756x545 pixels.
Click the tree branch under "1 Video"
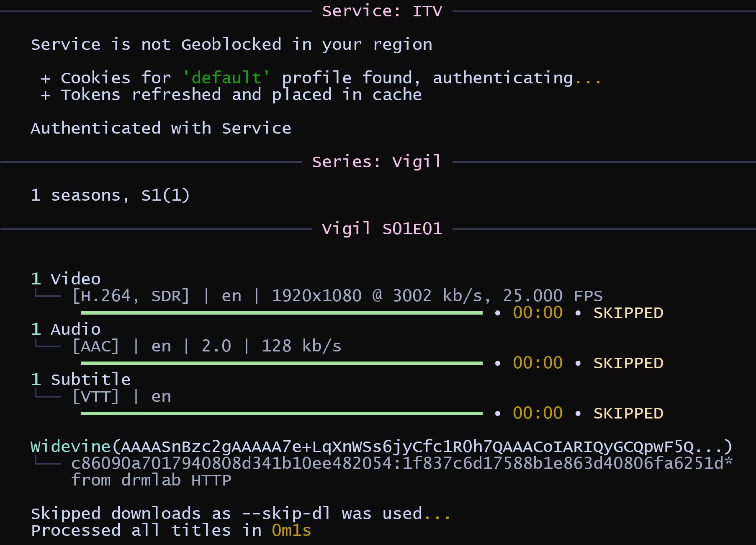click(47, 295)
